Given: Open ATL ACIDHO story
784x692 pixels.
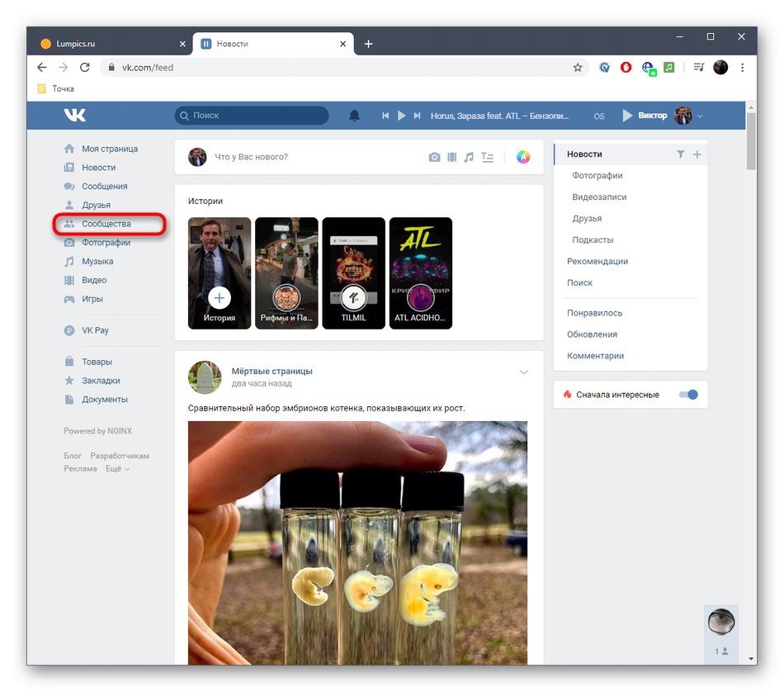Looking at the screenshot, I should 421,273.
